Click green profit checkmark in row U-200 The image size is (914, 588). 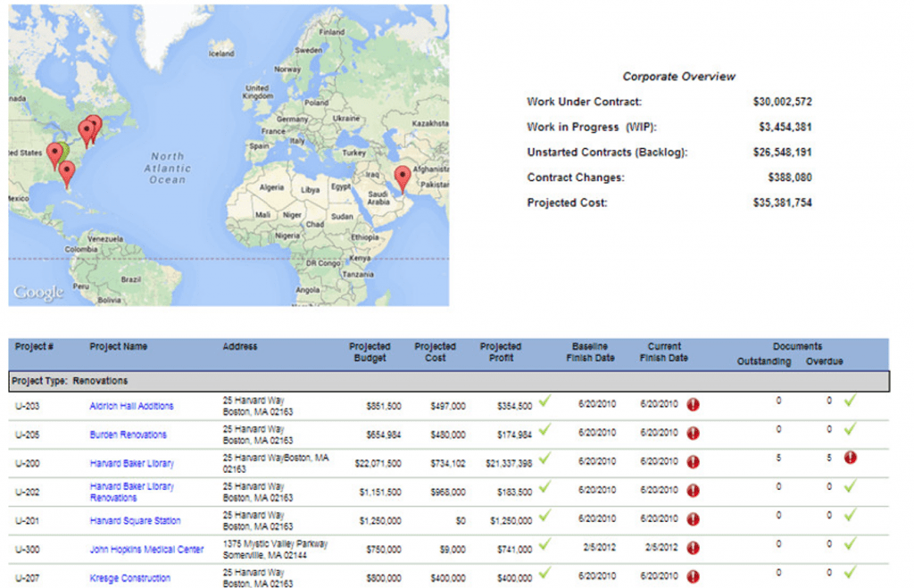pyautogui.click(x=544, y=458)
